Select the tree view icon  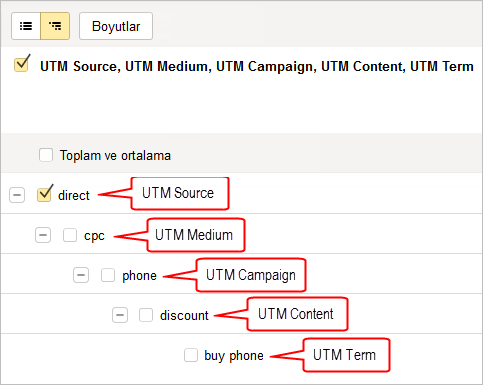tap(55, 26)
